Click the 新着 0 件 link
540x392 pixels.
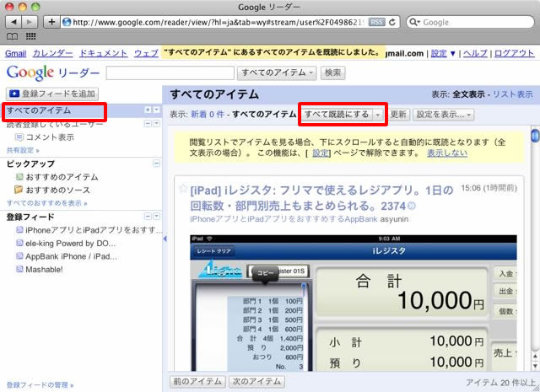[208, 115]
